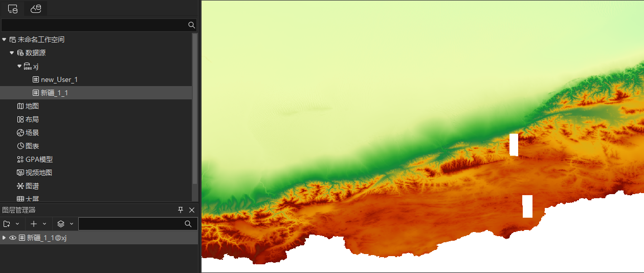Click the workspace tree search field

coord(94,25)
